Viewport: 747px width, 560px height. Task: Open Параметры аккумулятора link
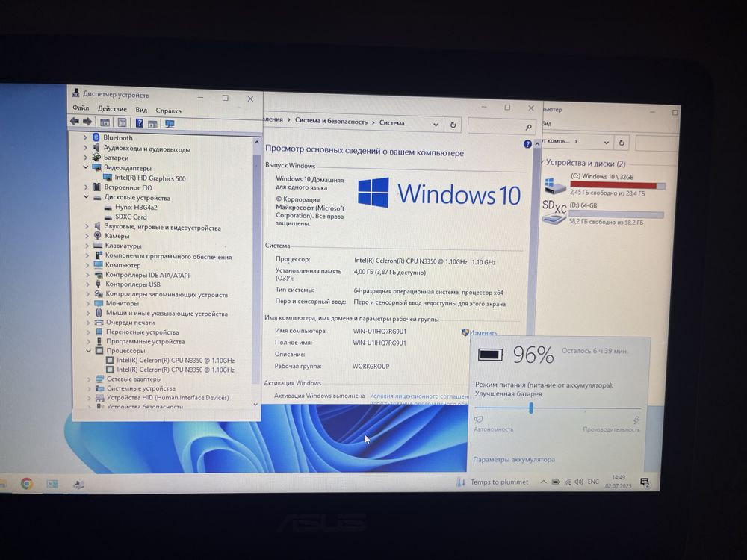point(514,459)
